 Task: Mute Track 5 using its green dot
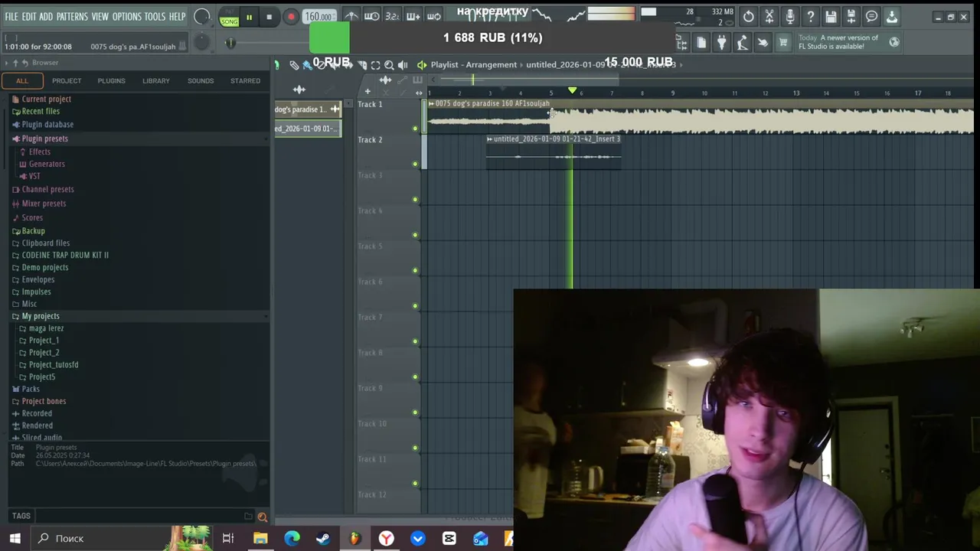415,270
